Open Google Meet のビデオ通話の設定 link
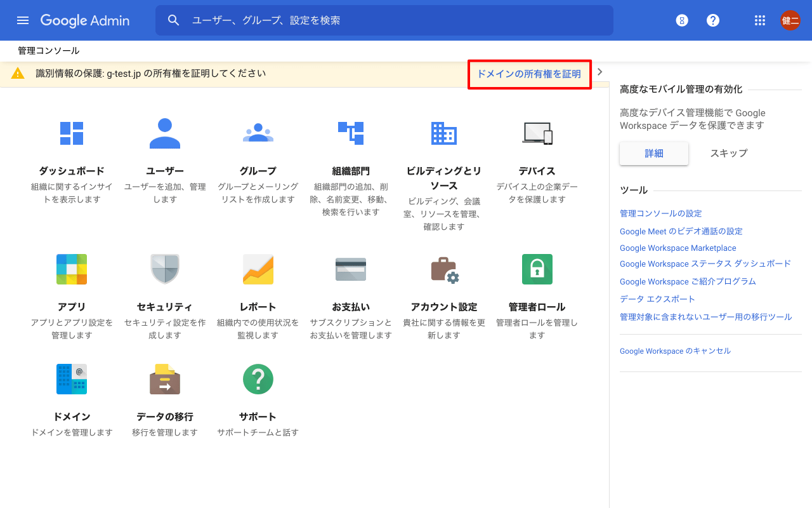812x508 pixels. click(681, 231)
